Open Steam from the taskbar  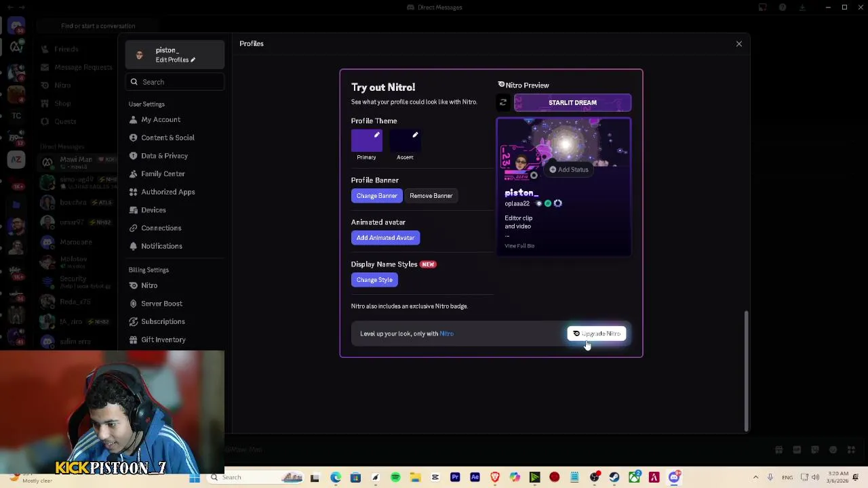[614, 477]
